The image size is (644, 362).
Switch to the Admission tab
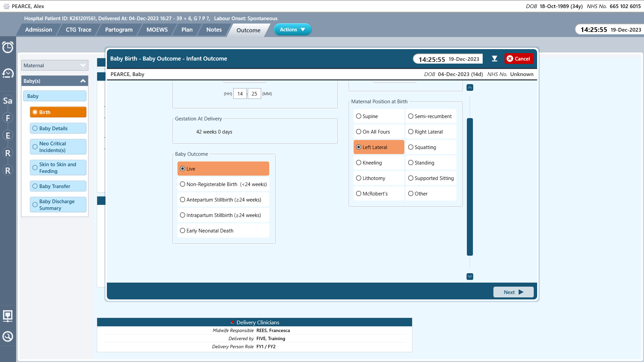tap(39, 30)
